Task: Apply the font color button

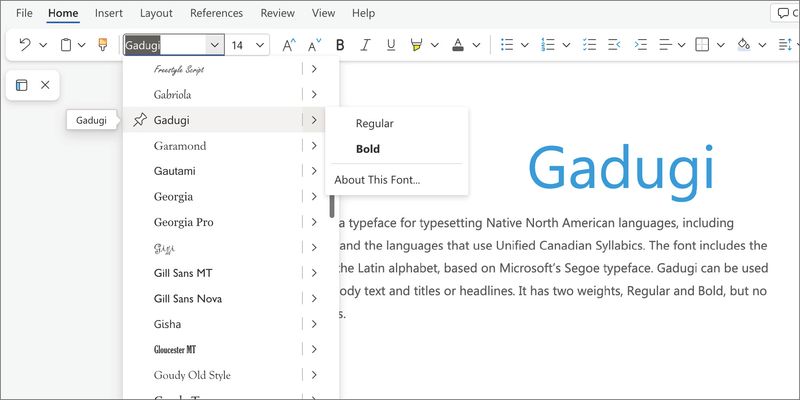Action: point(458,45)
